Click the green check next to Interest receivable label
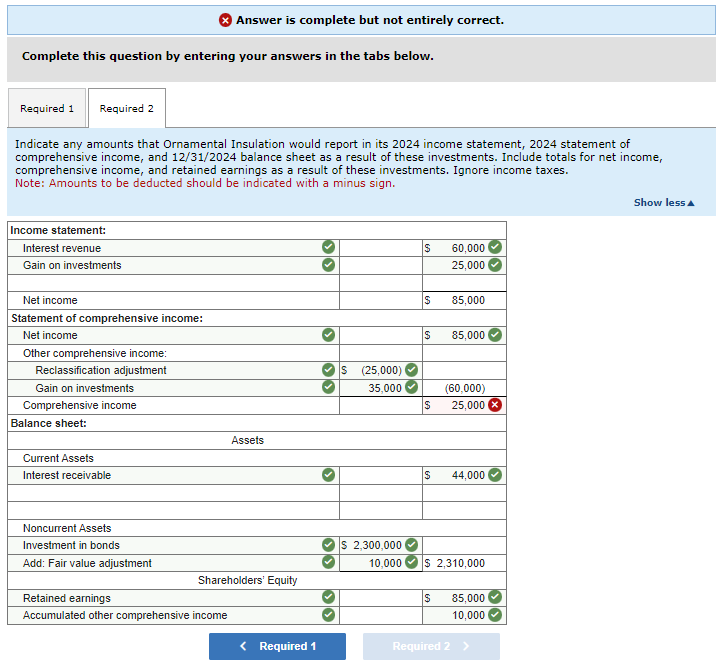 coord(328,475)
